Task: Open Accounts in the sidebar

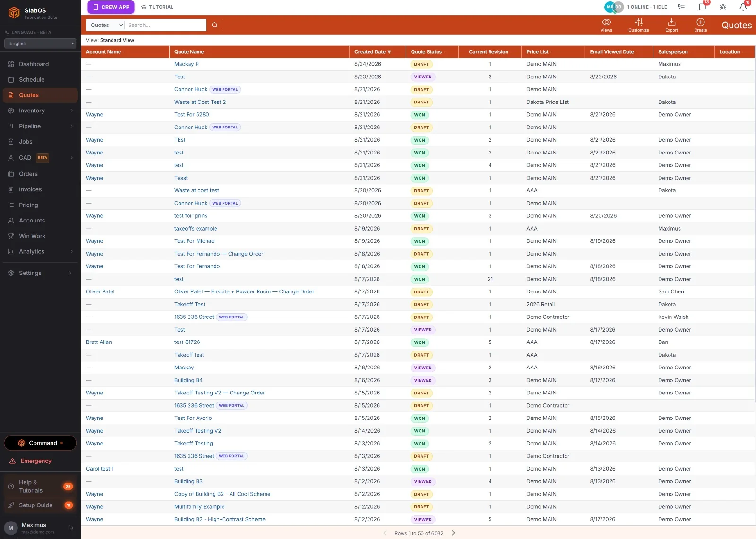Action: coord(40,221)
